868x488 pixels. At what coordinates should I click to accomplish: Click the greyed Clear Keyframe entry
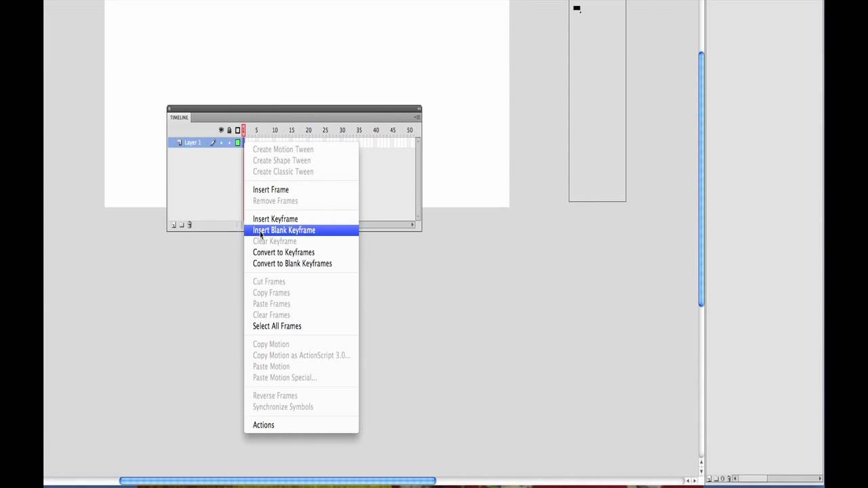[275, 241]
